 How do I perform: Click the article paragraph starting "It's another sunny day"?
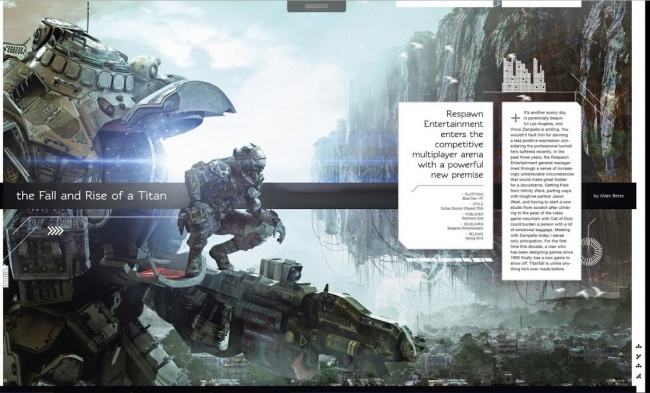point(541,191)
